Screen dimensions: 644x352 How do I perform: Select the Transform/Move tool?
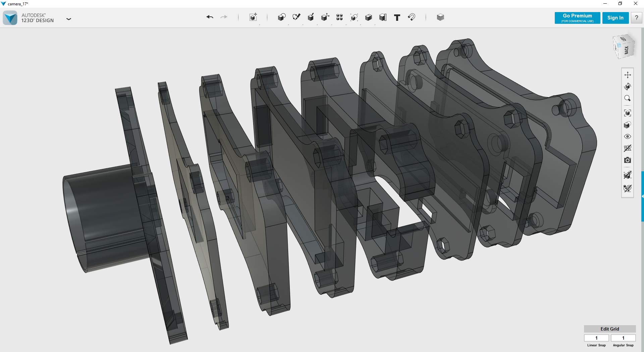tap(253, 17)
